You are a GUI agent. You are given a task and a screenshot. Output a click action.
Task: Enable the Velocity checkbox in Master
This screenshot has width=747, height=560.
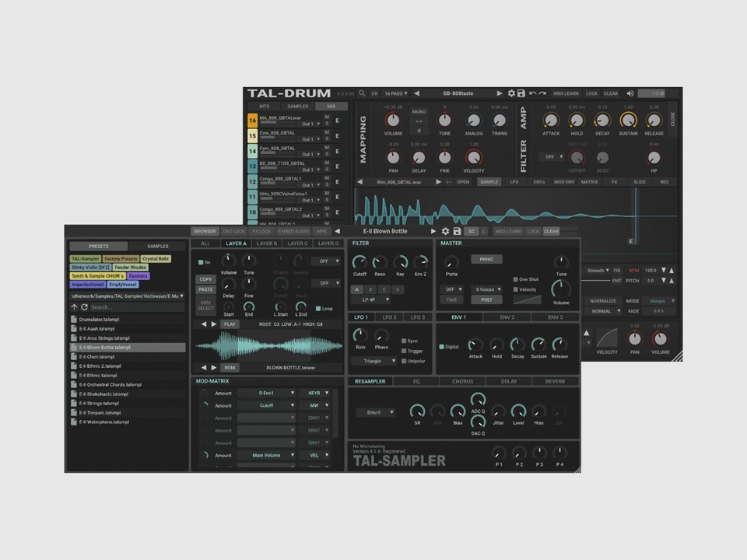pos(515,289)
